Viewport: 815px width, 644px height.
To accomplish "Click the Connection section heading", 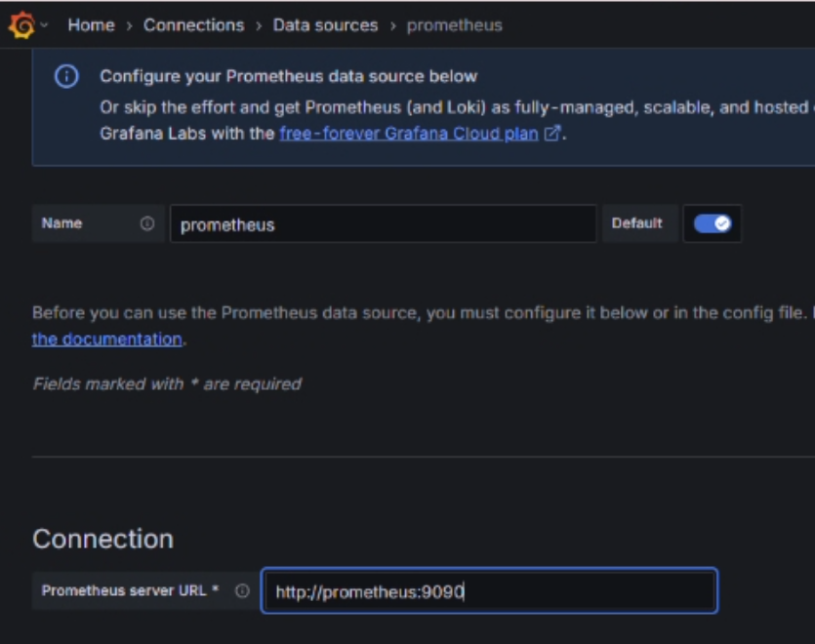I will click(x=102, y=539).
